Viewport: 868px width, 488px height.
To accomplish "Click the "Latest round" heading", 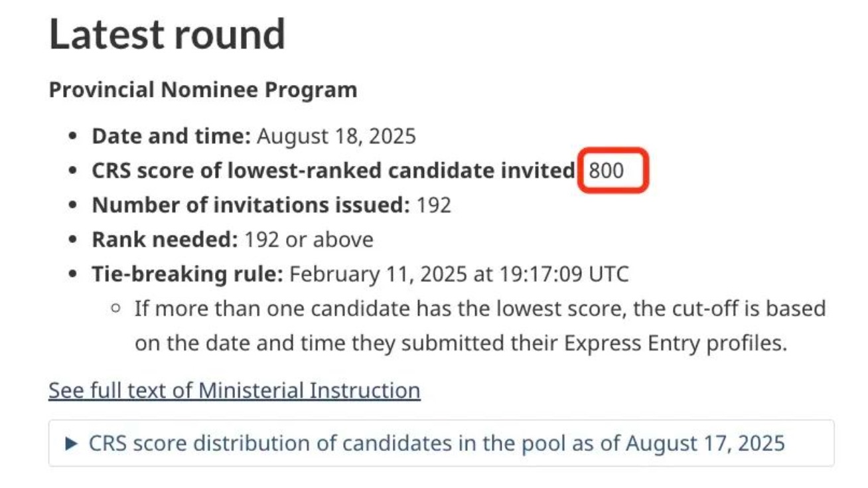I will click(x=167, y=35).
